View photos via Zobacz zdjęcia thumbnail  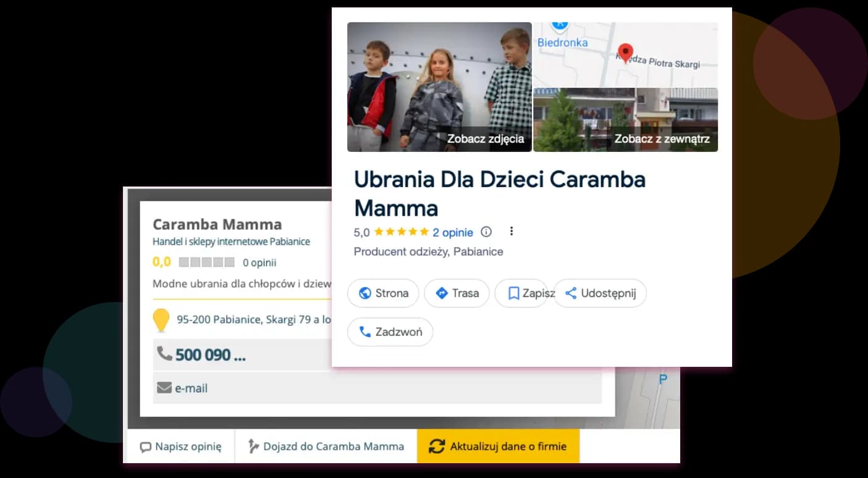[439, 87]
